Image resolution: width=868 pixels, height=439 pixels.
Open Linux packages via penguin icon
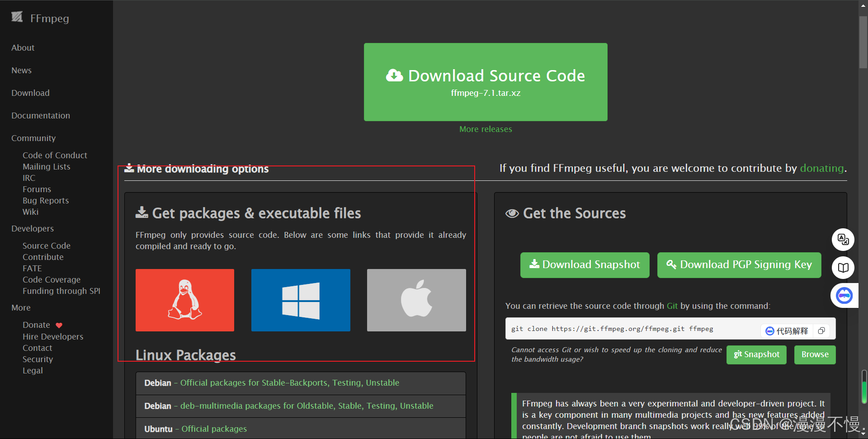185,300
